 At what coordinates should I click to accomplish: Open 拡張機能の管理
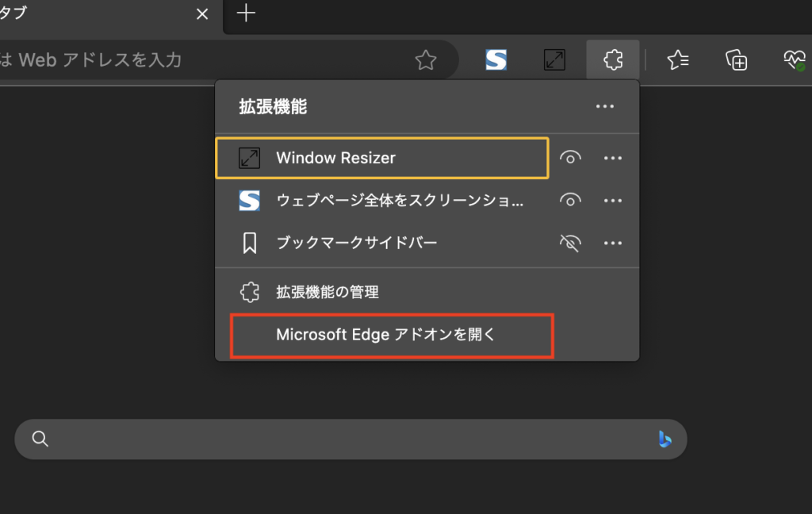point(327,292)
